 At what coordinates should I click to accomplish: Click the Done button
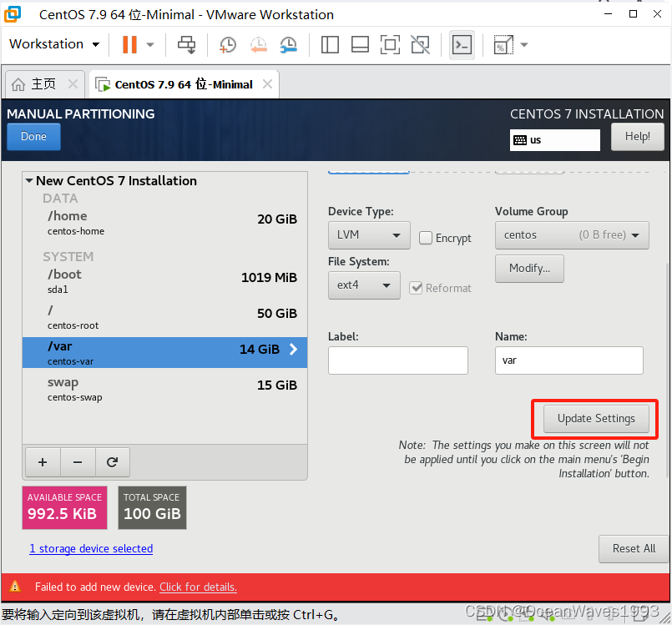point(34,137)
